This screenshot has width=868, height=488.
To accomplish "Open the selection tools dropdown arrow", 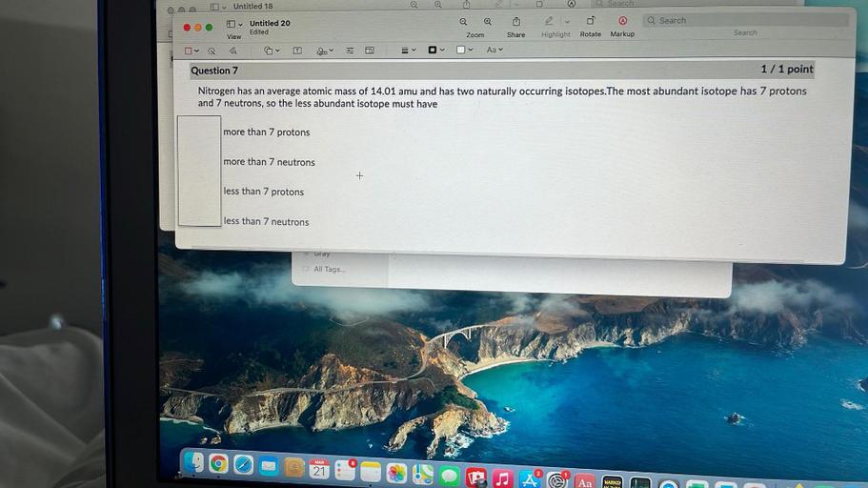I will coord(196,51).
